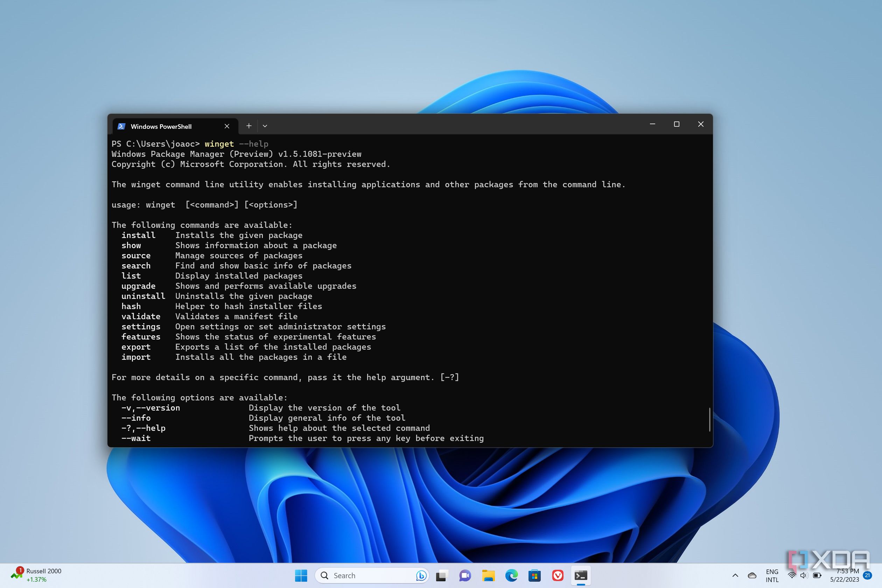
Task: Click the taskbar Search box
Action: 367,575
